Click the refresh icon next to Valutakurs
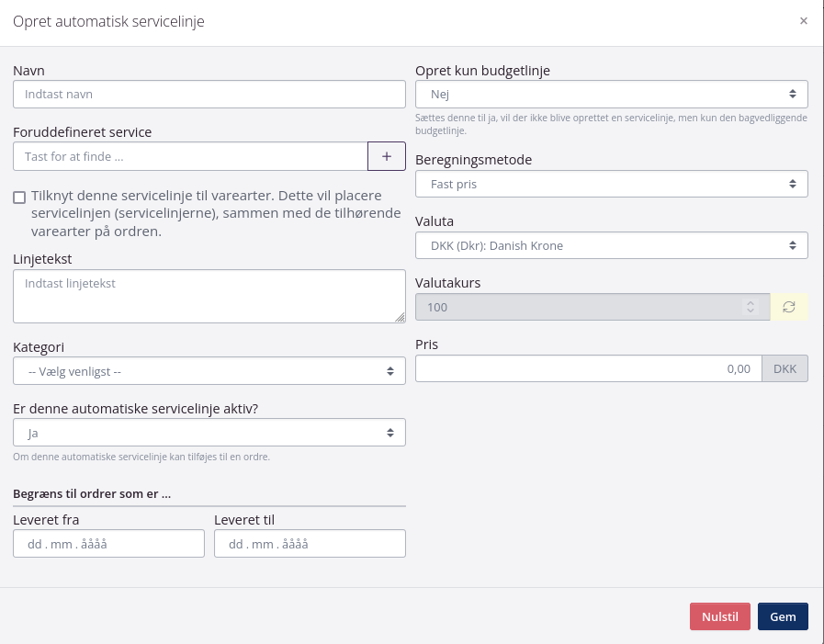The width and height of the screenshot is (824, 644). 789,307
